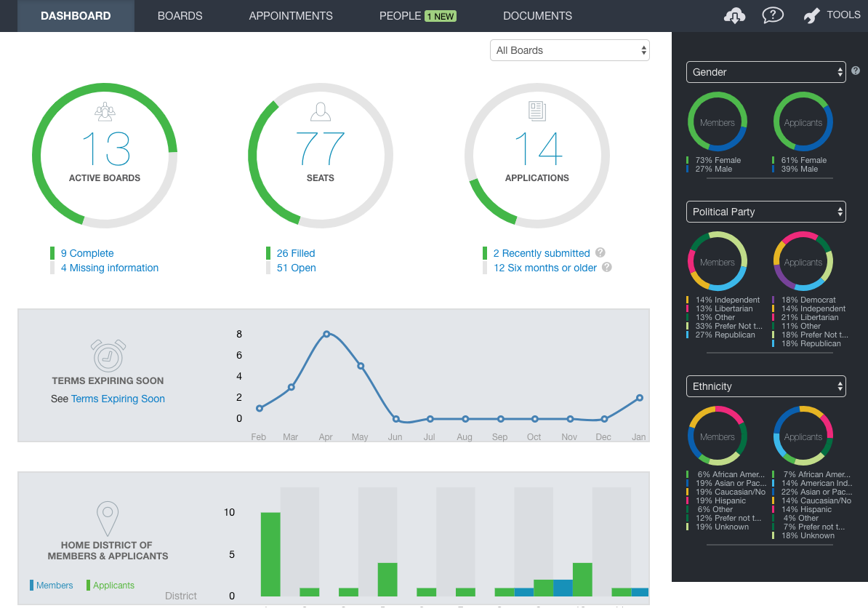Click help icon beside Gender dropdown

(856, 71)
